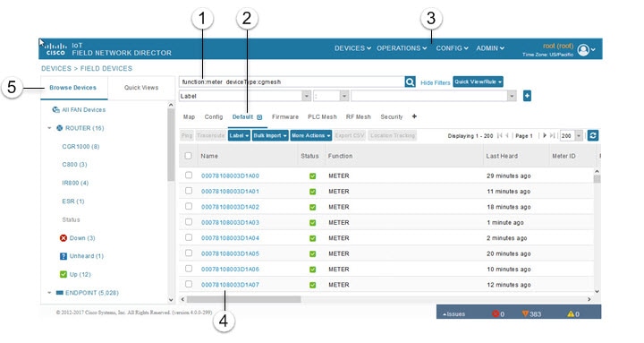Check the box for 00078108003D1A01
The width and height of the screenshot is (644, 343).
189,191
